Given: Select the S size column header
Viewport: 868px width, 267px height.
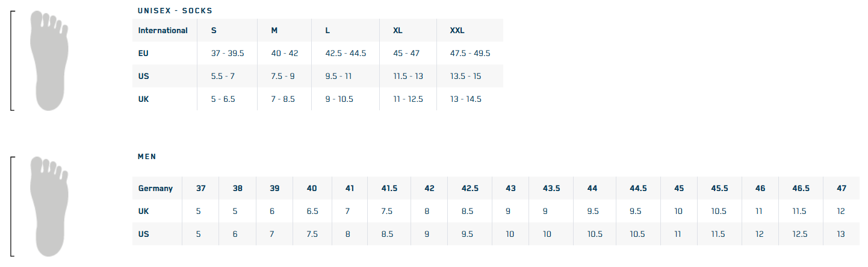Looking at the screenshot, I should (x=214, y=30).
